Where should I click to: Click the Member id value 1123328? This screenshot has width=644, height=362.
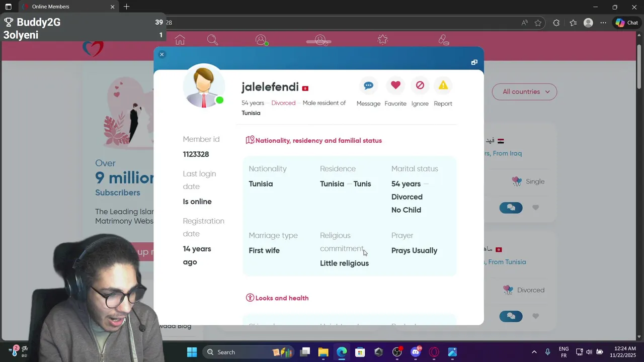196,154
